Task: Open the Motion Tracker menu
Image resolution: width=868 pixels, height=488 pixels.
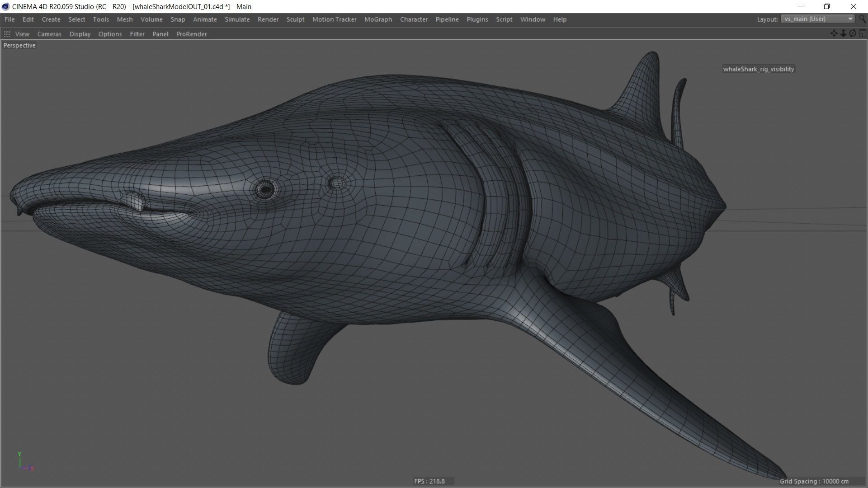Action: [x=335, y=19]
